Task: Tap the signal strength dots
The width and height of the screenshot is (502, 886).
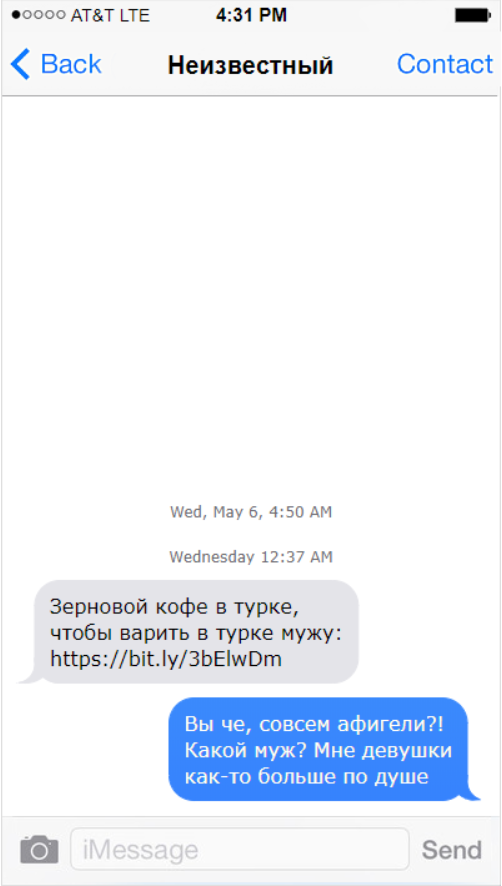Action: click(40, 16)
